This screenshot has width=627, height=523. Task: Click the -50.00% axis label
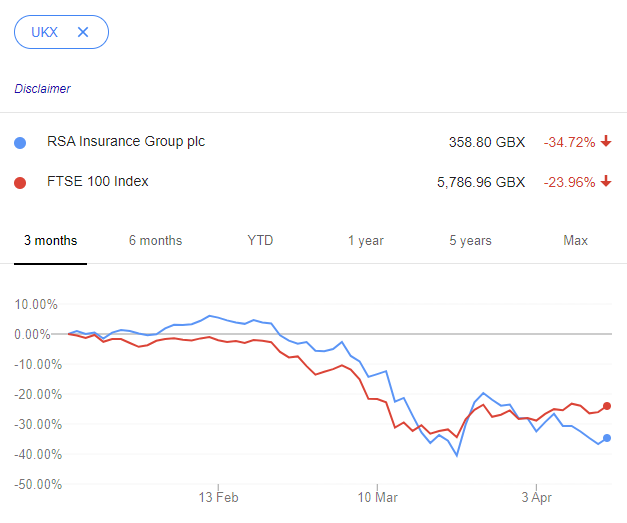38,484
